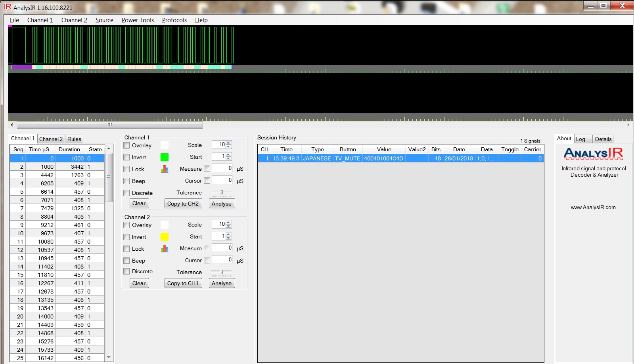Focus Channel 1 Measure microseconds field

222,168
